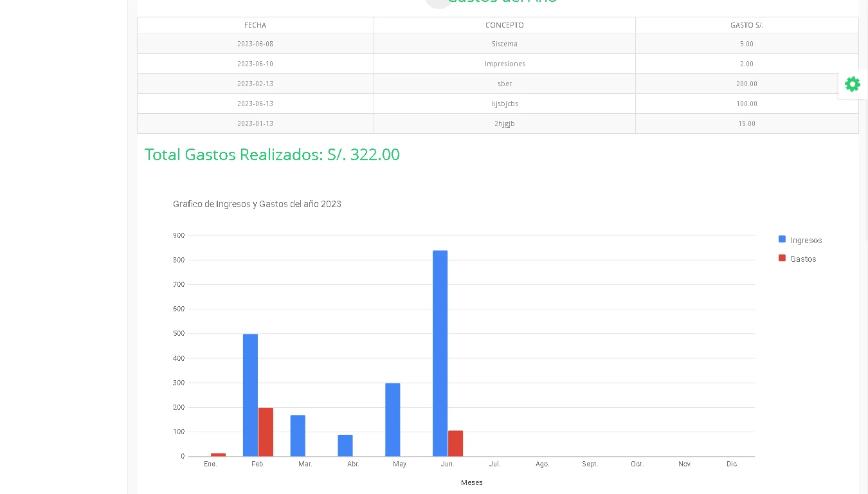Click the 100.00 expense amount cell
The image size is (868, 494).
[x=746, y=104]
